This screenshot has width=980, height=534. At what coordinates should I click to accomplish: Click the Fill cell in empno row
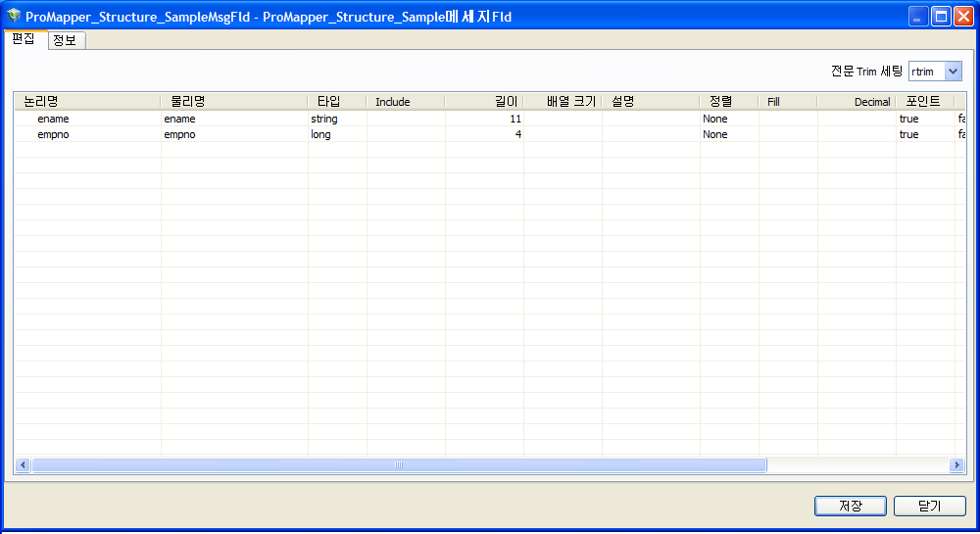coord(788,134)
